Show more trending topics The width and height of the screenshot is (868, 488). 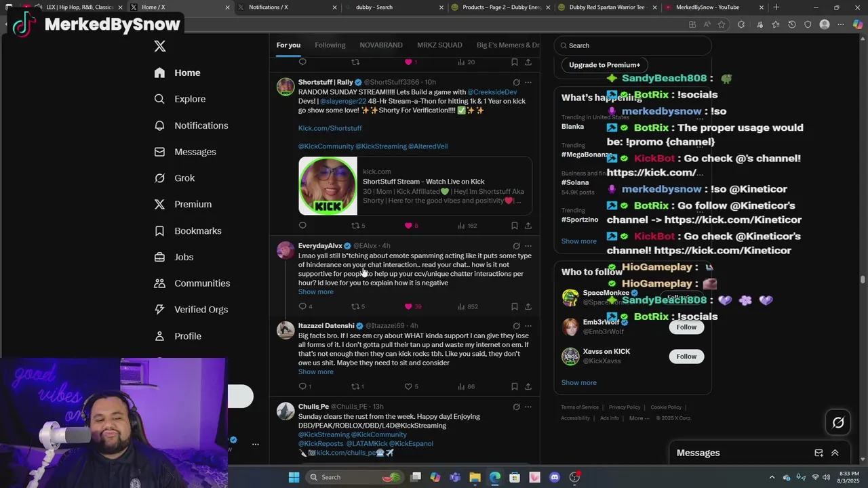(x=578, y=241)
